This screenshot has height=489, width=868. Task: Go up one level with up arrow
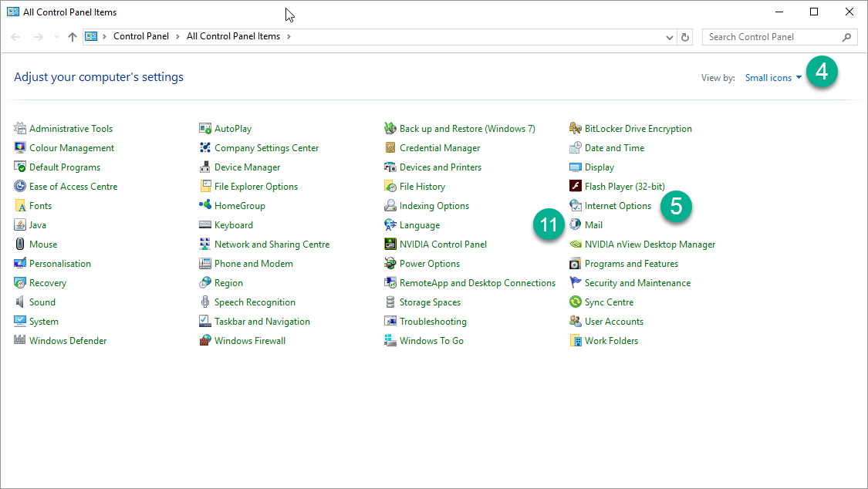pyautogui.click(x=72, y=37)
